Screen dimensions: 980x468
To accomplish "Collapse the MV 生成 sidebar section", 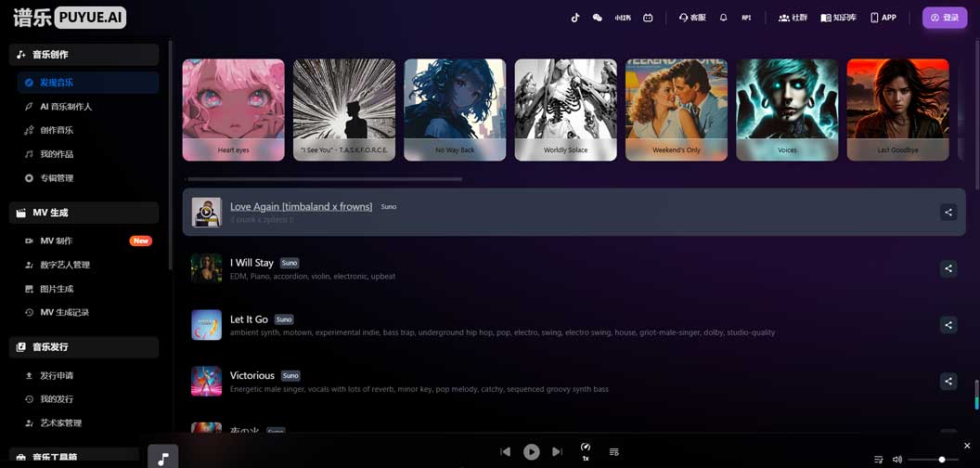I will pyautogui.click(x=84, y=213).
